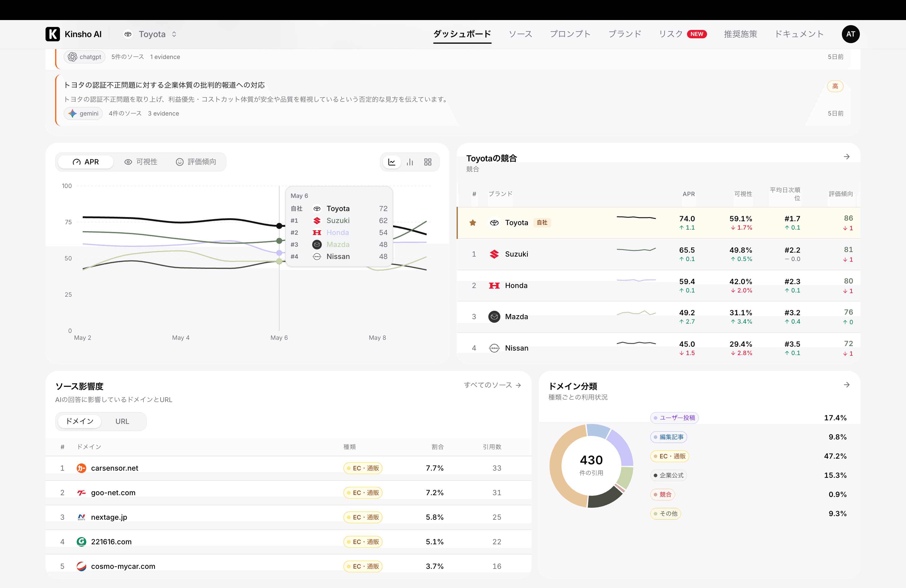Click the Nissan logo in competitors table

(494, 348)
